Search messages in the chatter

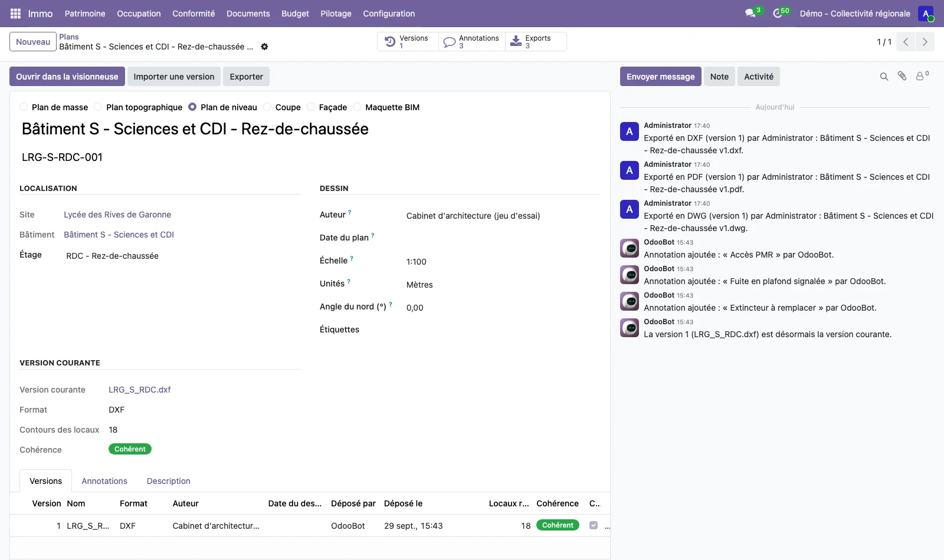[884, 77]
